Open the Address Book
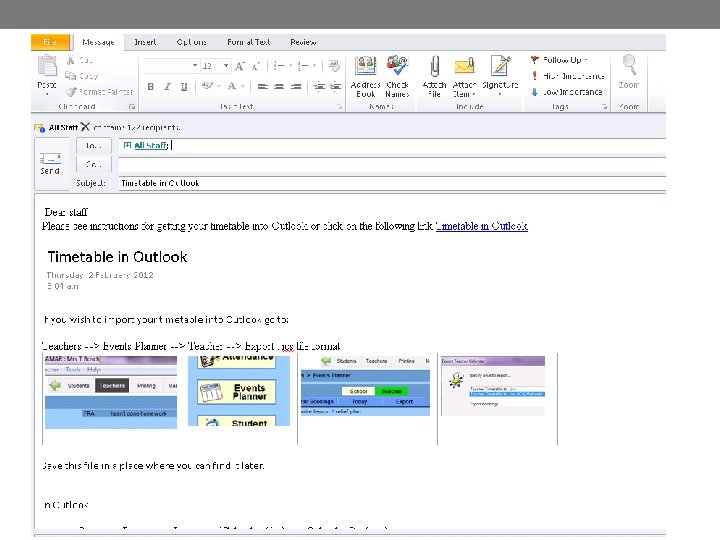Viewport: 720px width, 540px height. (x=366, y=76)
